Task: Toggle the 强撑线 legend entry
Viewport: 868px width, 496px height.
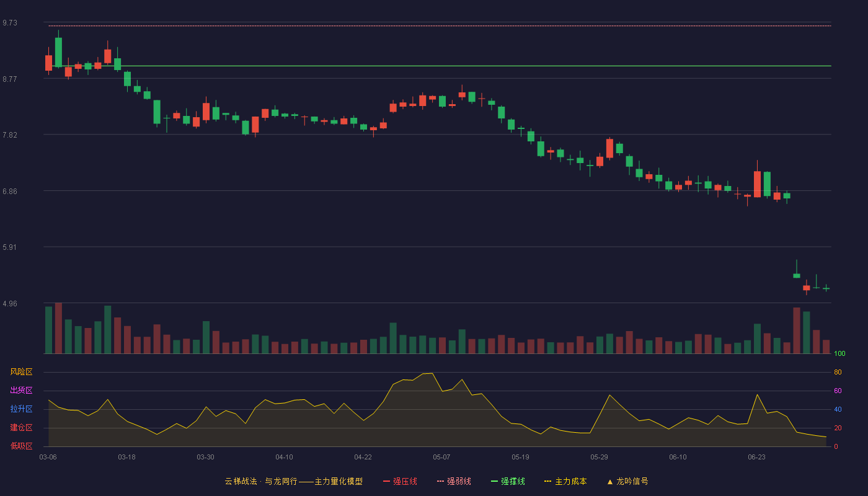Action: tap(508, 481)
